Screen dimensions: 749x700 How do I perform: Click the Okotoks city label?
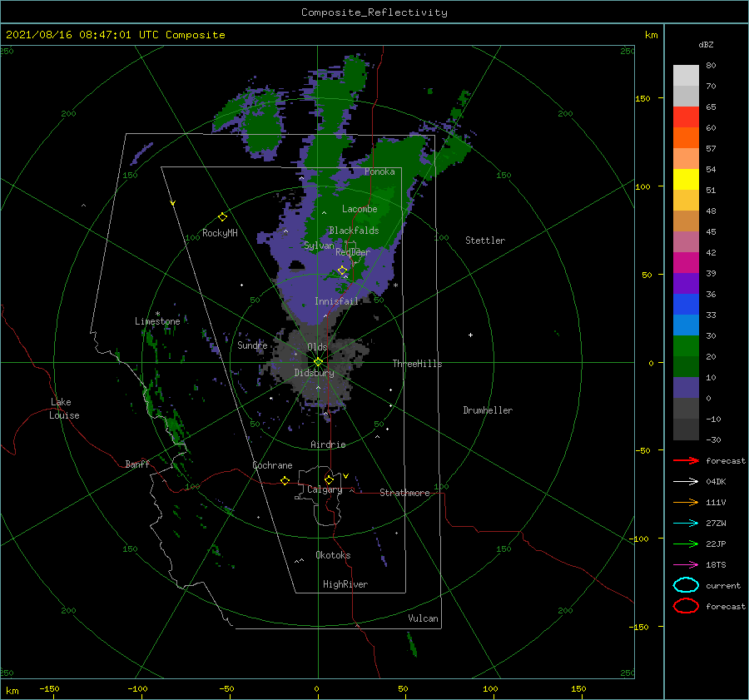[333, 554]
